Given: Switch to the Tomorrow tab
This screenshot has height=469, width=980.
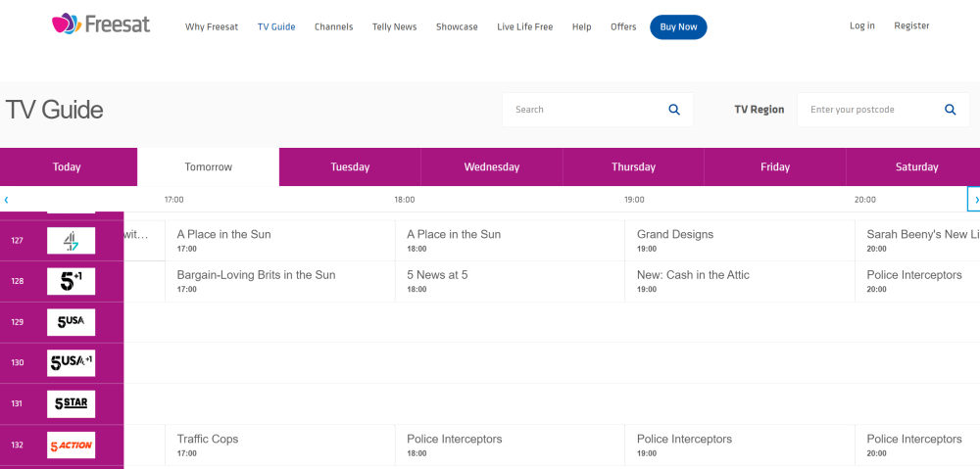Looking at the screenshot, I should point(208,166).
